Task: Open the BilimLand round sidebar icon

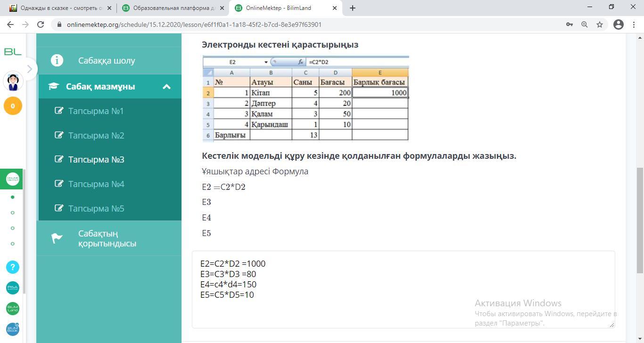Action: point(13,309)
